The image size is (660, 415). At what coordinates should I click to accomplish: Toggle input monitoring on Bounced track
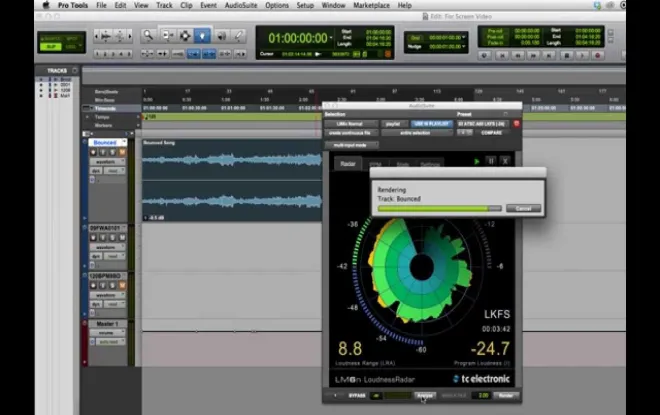coord(103,152)
